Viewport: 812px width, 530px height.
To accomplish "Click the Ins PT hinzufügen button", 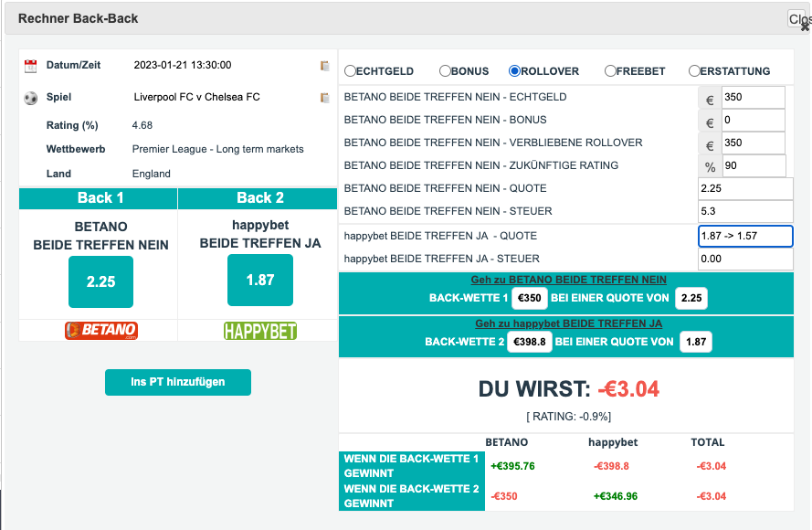I will point(177,382).
